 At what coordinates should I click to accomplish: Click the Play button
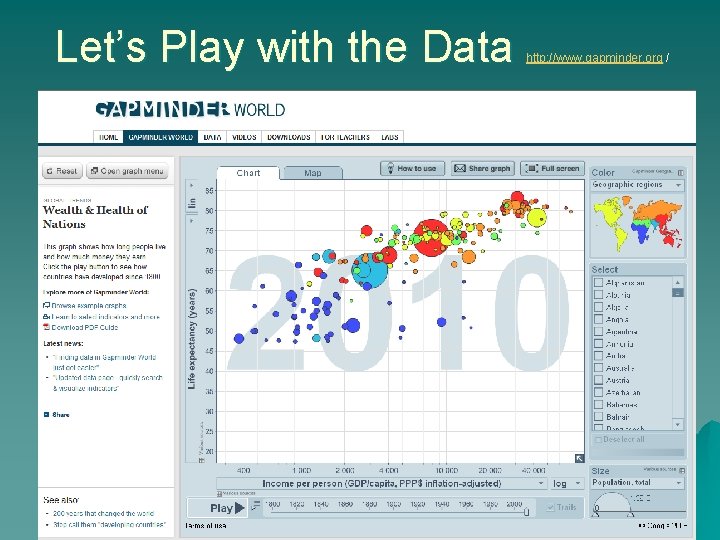pyautogui.click(x=217, y=508)
